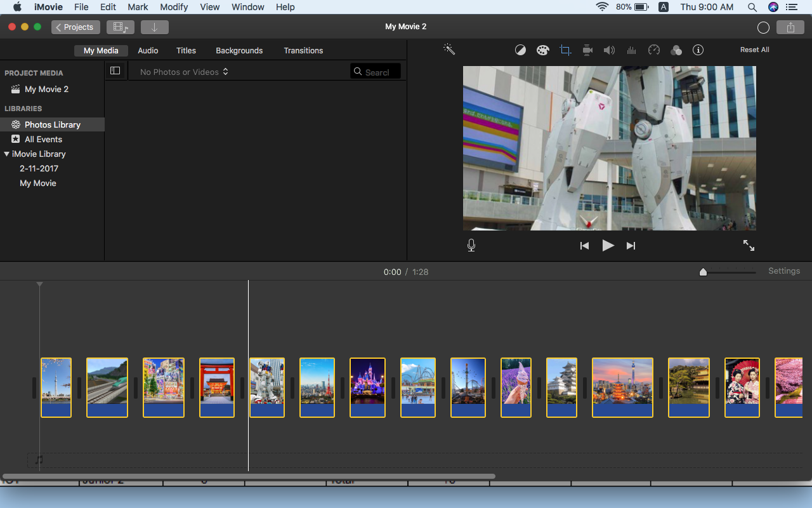Toggle the sidebar visibility button

[115, 71]
